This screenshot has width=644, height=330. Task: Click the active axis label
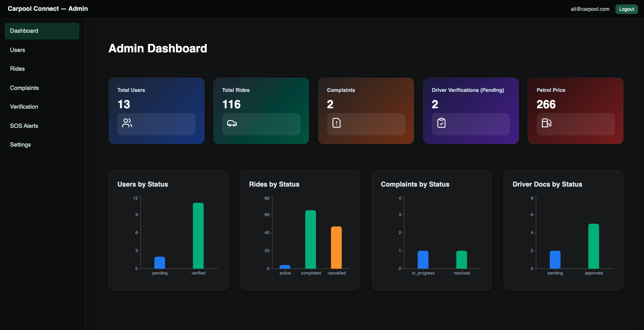[285, 273]
